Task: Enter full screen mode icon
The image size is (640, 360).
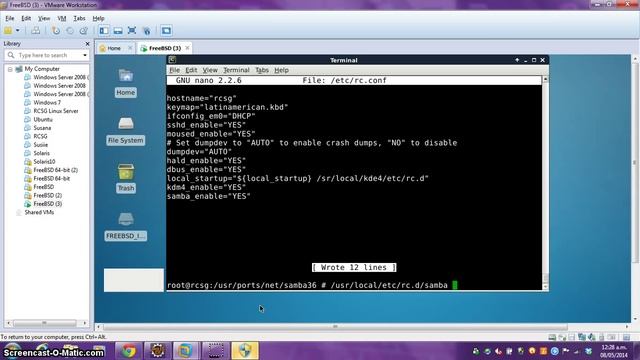Action: tap(132, 31)
